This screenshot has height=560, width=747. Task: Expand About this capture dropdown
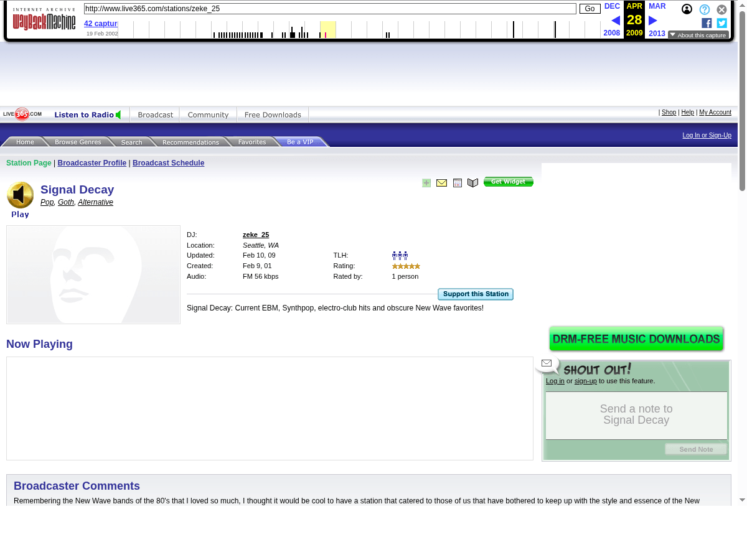[x=698, y=35]
